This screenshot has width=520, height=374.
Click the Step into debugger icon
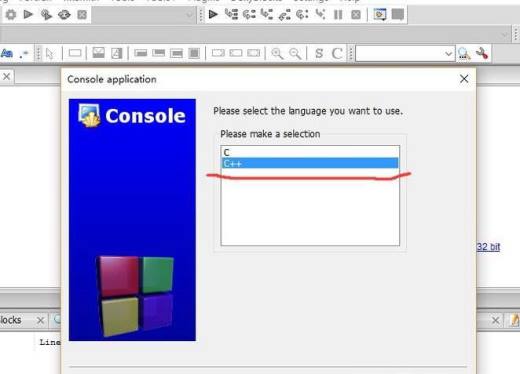tap(267, 14)
